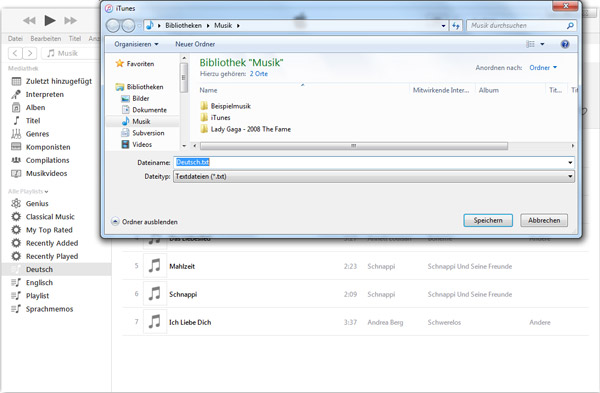Open the Recently Played playlist
Viewport: 600px width, 393px height.
pyautogui.click(x=52, y=256)
